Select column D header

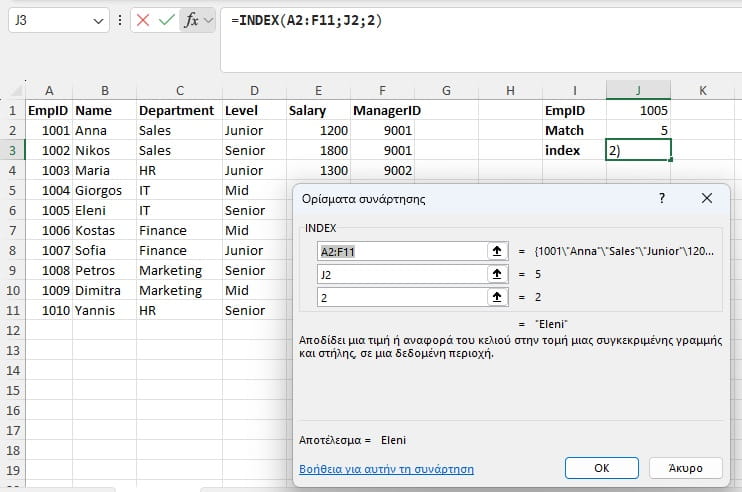pos(254,90)
